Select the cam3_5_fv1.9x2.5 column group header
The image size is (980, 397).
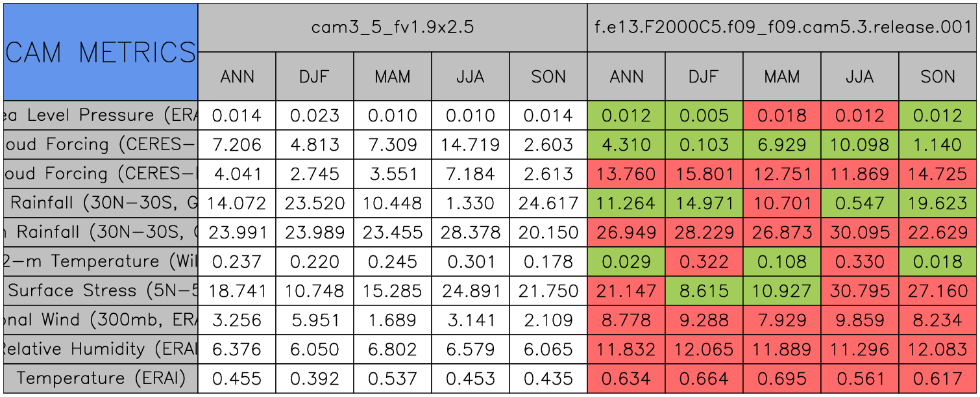click(x=392, y=27)
